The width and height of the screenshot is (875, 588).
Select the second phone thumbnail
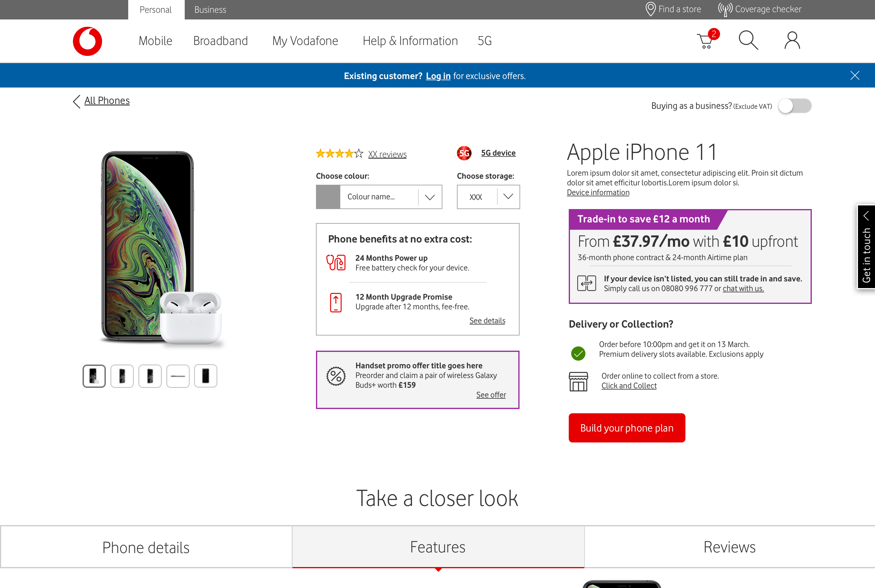point(122,376)
